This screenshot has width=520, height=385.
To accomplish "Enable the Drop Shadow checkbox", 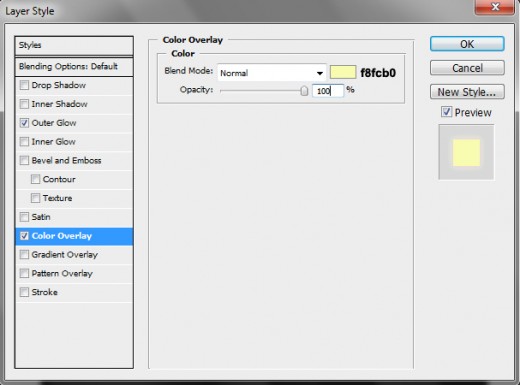I will (x=24, y=85).
